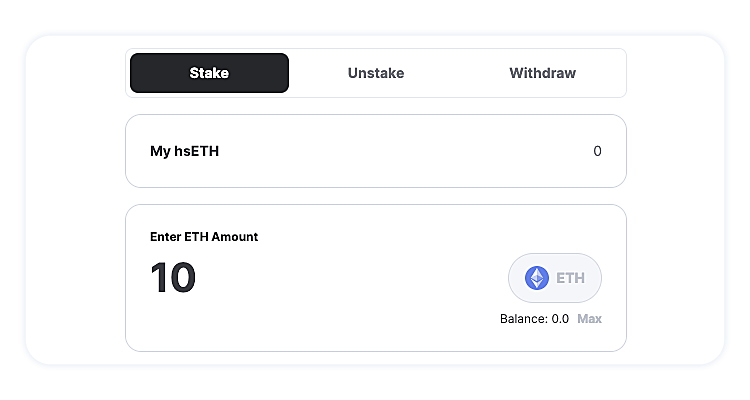Click the middle of the My hsETH card
The image size is (750, 400).
point(376,151)
